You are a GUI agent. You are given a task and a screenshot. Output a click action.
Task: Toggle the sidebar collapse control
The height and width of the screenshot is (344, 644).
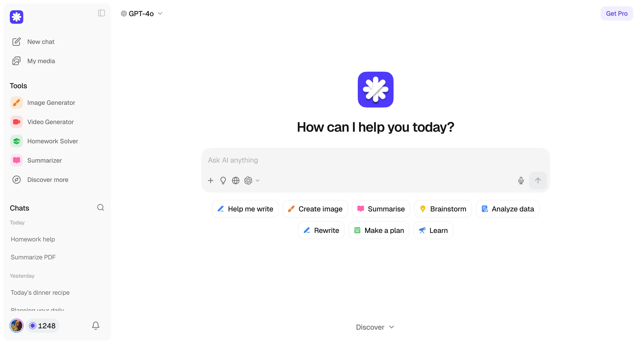[x=101, y=13]
